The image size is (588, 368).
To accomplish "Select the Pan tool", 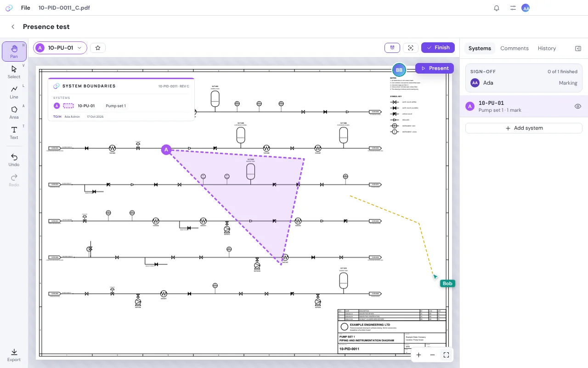I will (14, 52).
